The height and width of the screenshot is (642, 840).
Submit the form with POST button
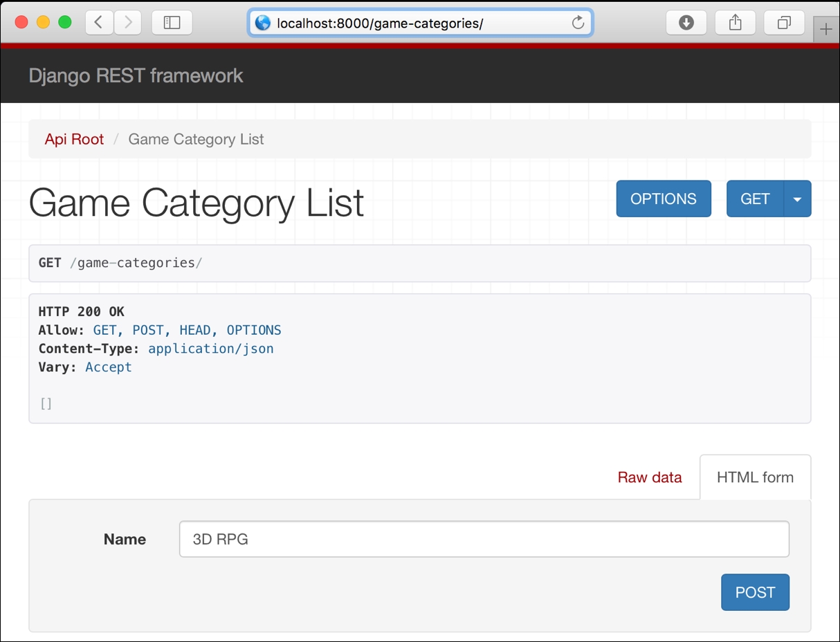(x=755, y=592)
